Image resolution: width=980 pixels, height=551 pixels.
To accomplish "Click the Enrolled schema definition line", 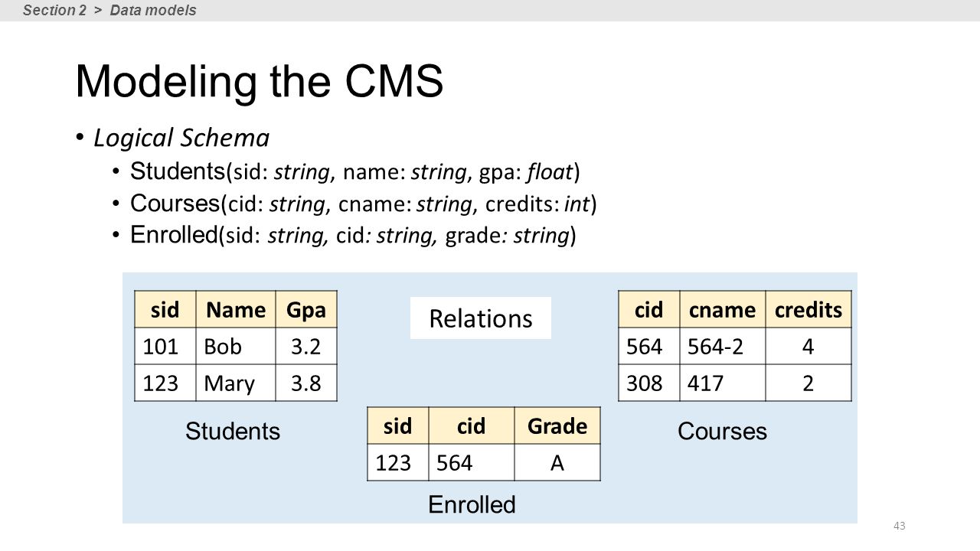I will 352,236.
